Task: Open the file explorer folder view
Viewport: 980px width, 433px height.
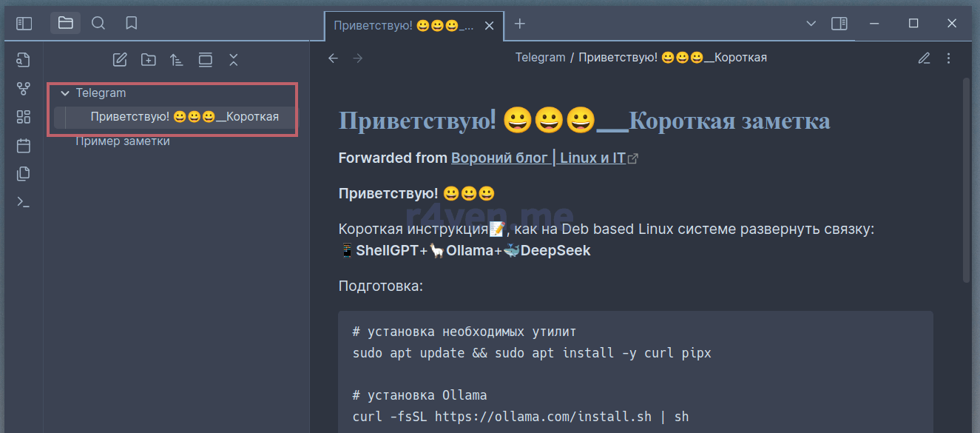Action: 65,23
